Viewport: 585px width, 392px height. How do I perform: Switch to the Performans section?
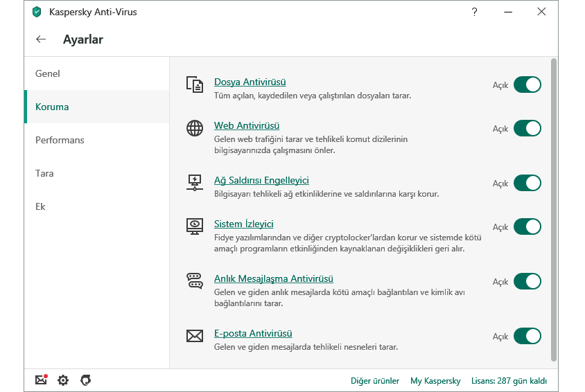click(x=60, y=140)
